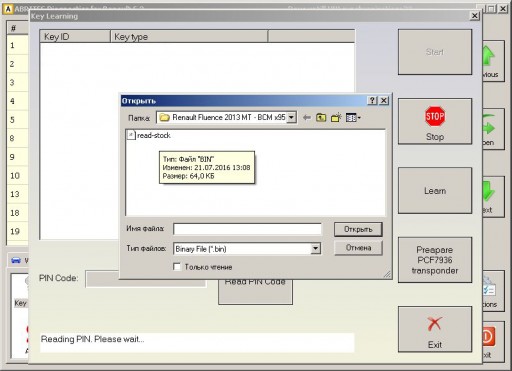This screenshot has height=371, width=512.
Task: Select the read-stock file icon
Action: pos(131,135)
